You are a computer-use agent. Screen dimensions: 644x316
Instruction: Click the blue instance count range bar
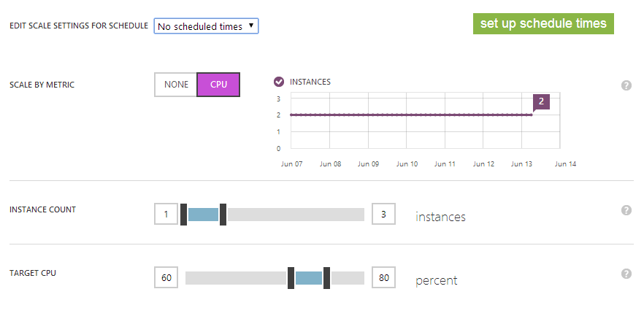(203, 214)
